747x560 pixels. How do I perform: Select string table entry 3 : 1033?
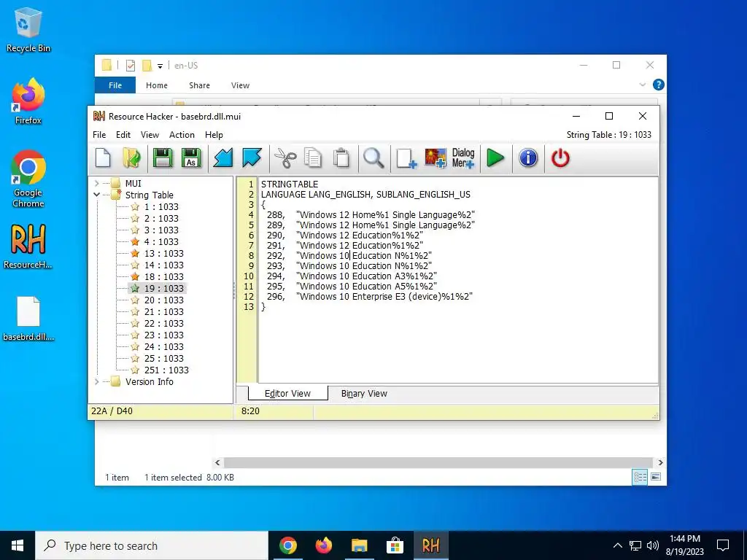[x=161, y=230]
